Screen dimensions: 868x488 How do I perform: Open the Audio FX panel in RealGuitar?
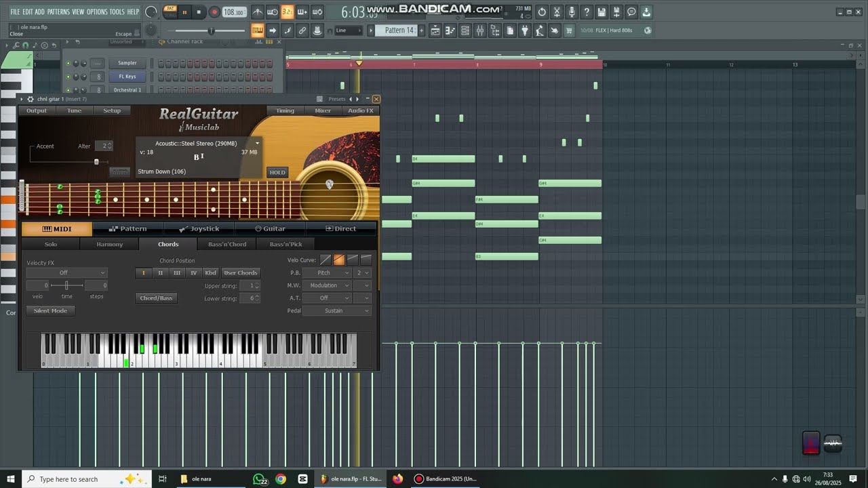coord(361,110)
